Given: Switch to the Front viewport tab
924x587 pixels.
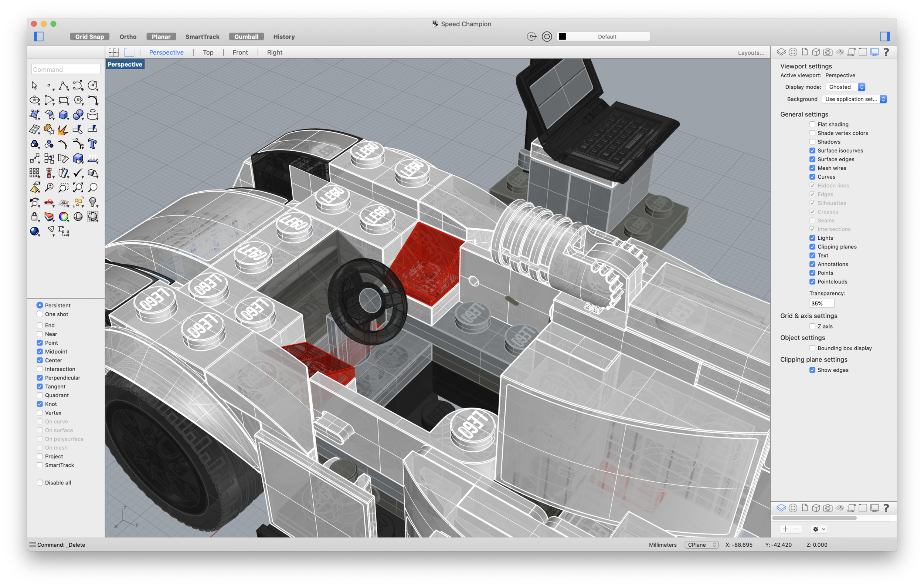Looking at the screenshot, I should [240, 52].
